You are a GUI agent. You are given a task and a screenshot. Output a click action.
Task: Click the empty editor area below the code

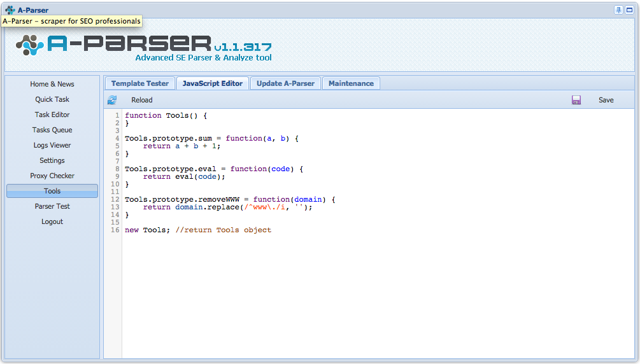click(x=378, y=296)
